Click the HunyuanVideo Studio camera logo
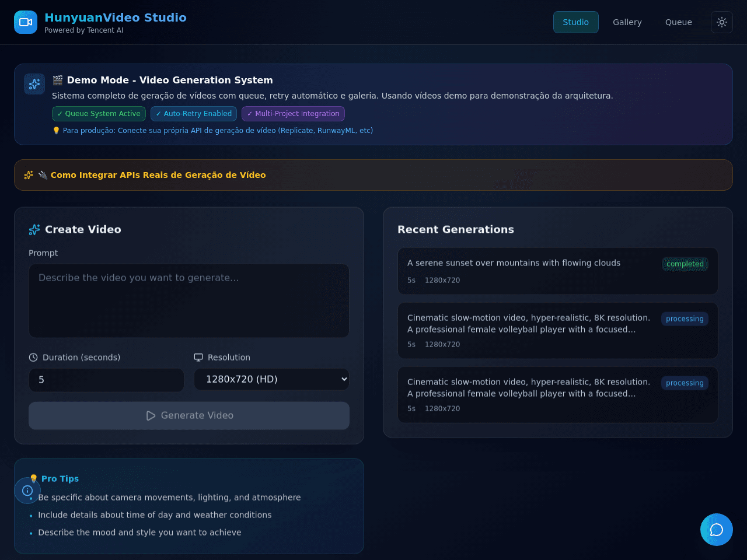The width and height of the screenshot is (747, 560). pos(26,22)
